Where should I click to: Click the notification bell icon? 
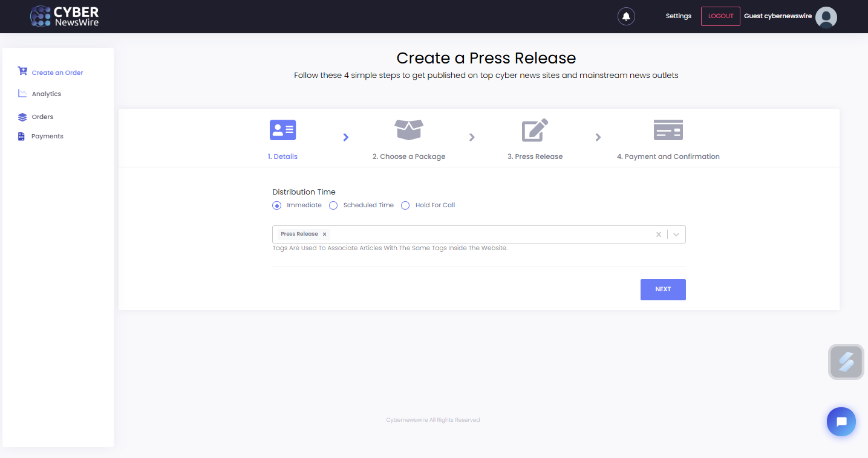point(626,16)
